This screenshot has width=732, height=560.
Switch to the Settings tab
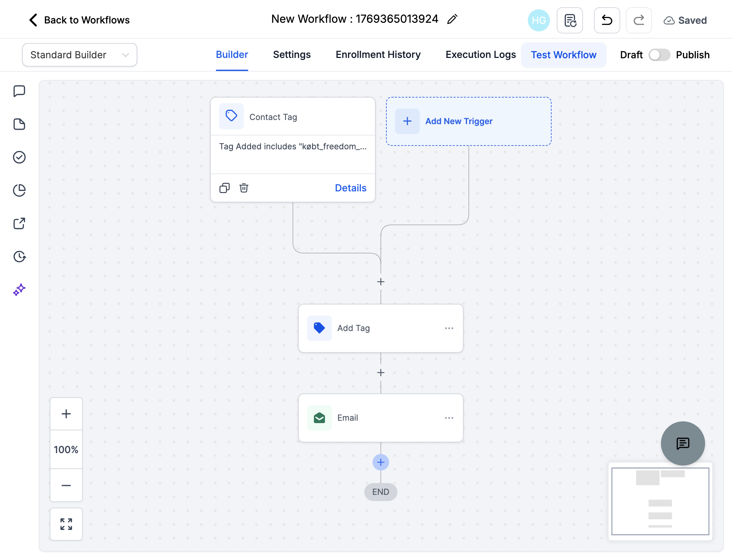click(x=292, y=55)
